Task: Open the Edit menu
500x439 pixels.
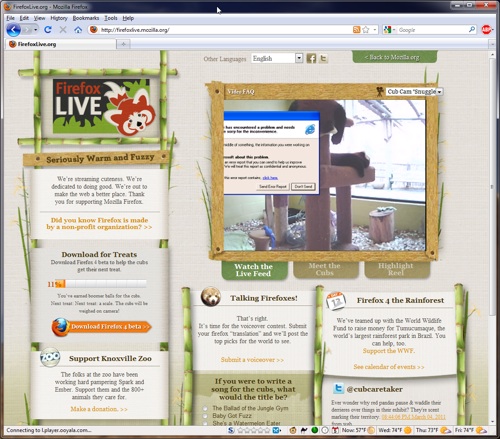Action: pos(24,18)
